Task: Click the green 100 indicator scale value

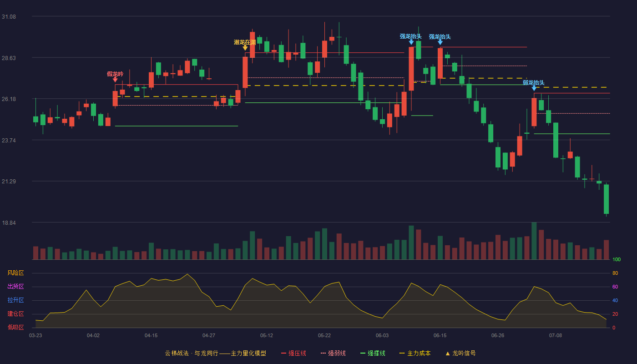Action: coord(617,260)
